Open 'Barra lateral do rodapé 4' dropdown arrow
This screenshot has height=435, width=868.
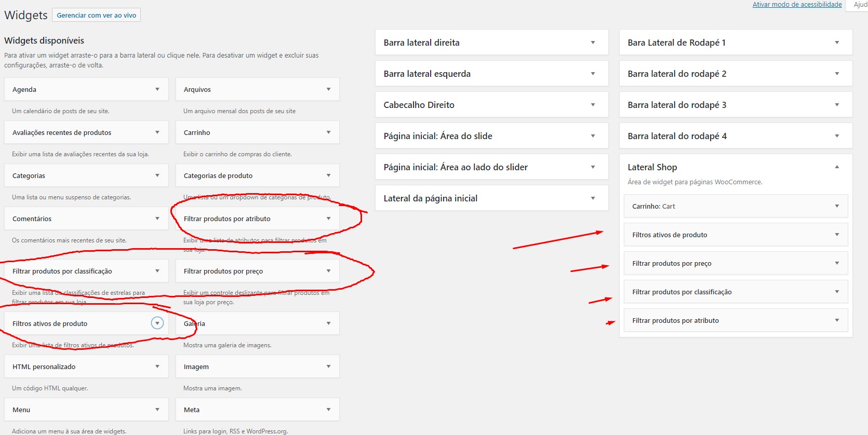coord(837,136)
